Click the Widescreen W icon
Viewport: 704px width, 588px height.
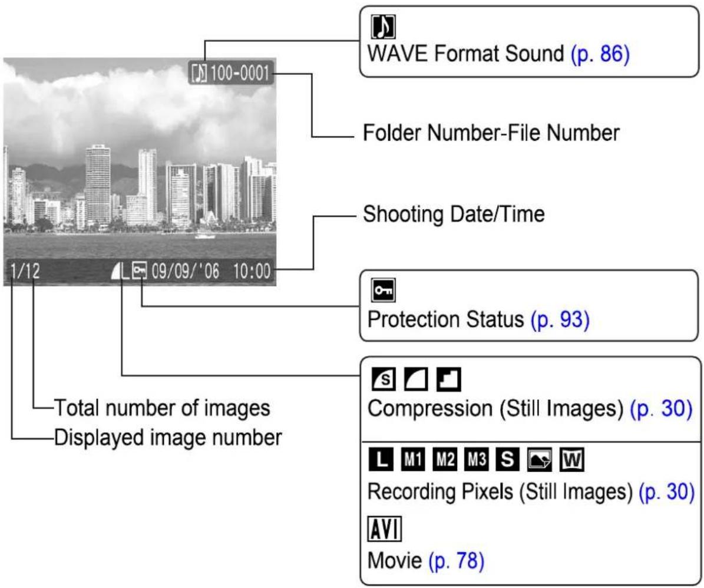[x=571, y=459]
